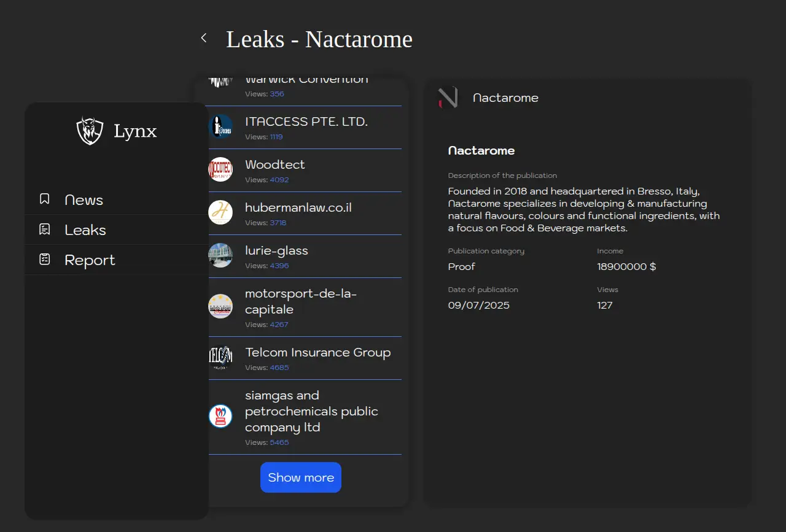Go to the Report menu item
The image size is (786, 532).
[x=90, y=260]
